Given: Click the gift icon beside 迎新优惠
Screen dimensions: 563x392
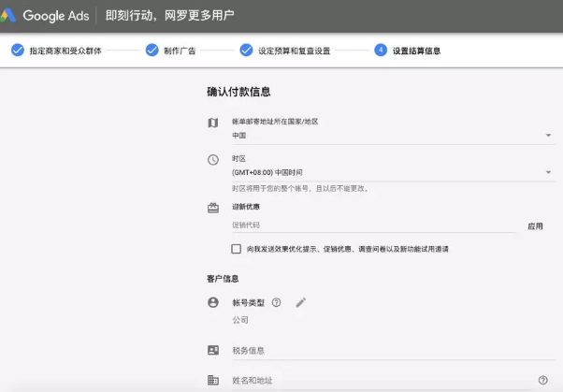Looking at the screenshot, I should click(212, 208).
